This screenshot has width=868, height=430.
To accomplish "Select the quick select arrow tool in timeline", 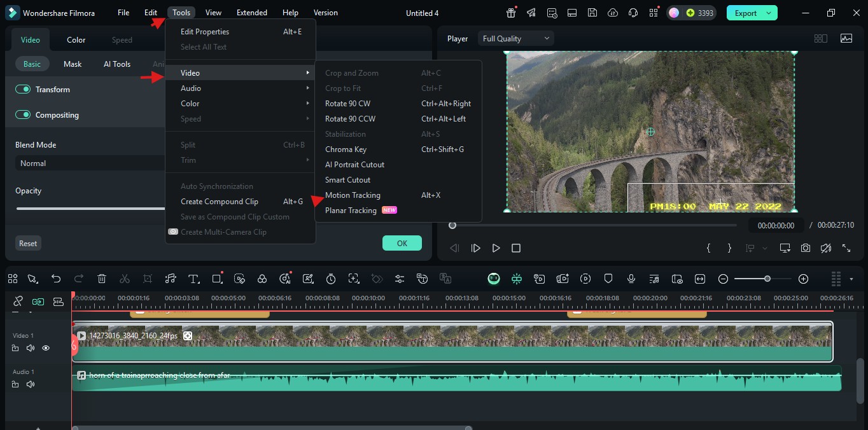I will tap(33, 279).
